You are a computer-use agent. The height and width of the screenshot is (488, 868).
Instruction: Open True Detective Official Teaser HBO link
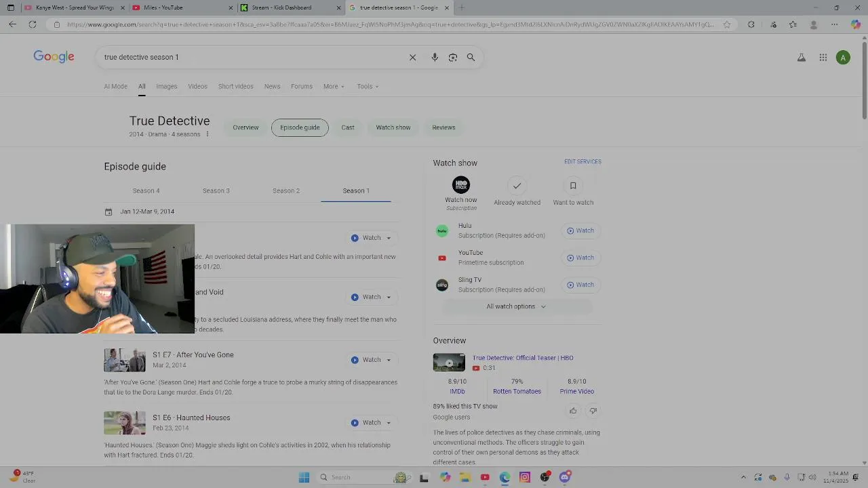click(523, 358)
